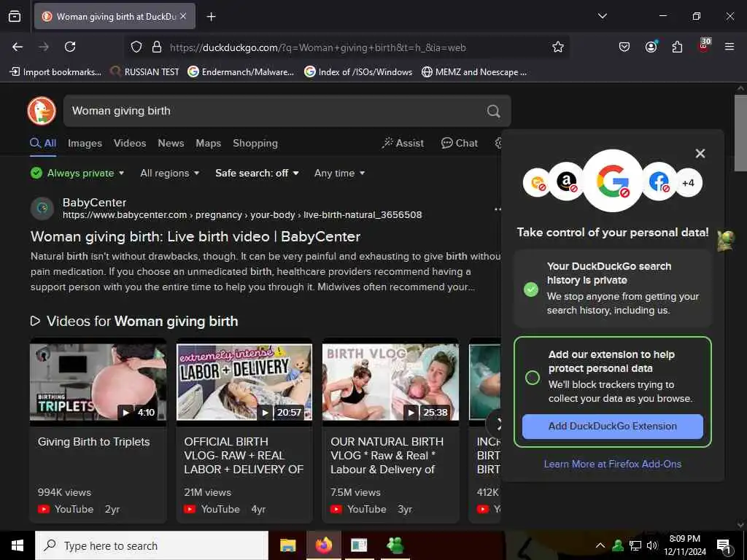Switch to the Maps tab
Screen dimensions: 747x560
208,143
